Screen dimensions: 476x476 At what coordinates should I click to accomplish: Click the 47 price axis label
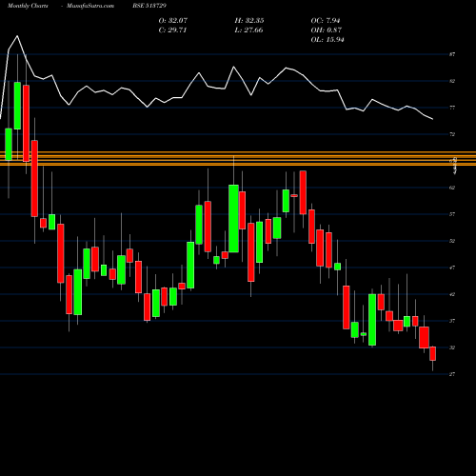pos(452,268)
